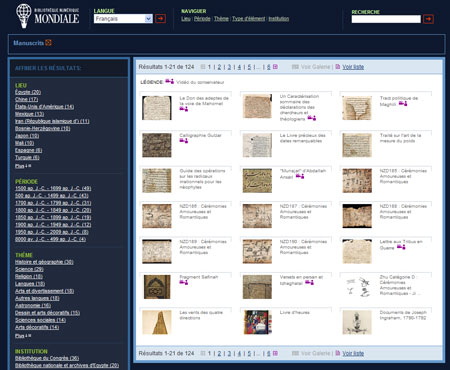The height and width of the screenshot is (370, 450).
Task: Open the Livre d'heures thumbnail
Action: 257,322
